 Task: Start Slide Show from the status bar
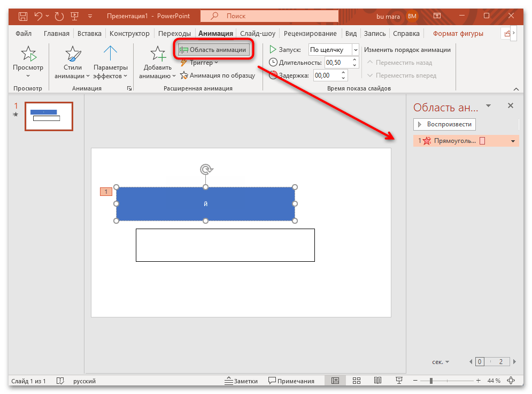pyautogui.click(x=399, y=381)
